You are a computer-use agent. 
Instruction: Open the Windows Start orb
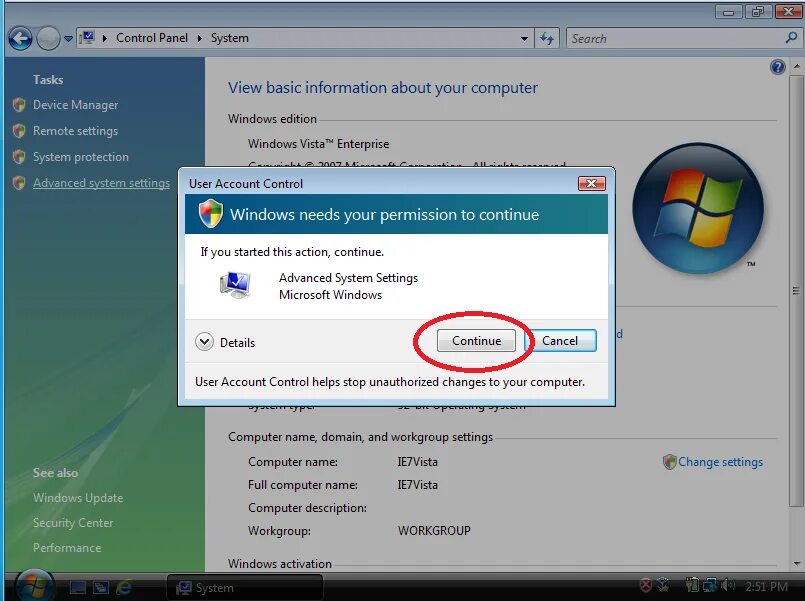(x=35, y=585)
